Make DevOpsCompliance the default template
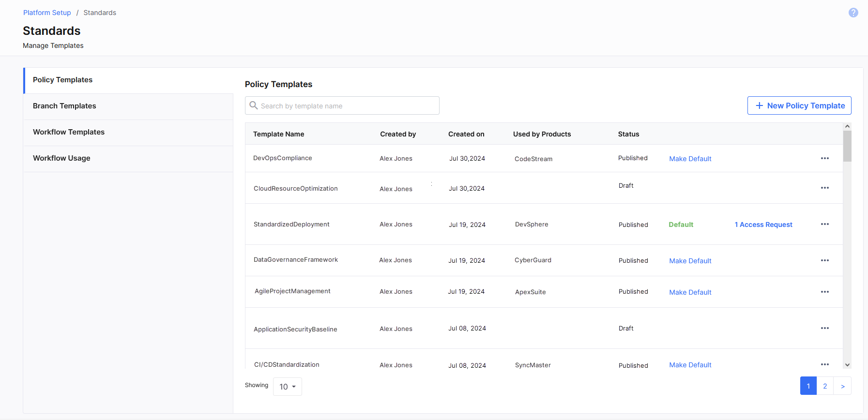The width and height of the screenshot is (868, 420). [x=690, y=159]
